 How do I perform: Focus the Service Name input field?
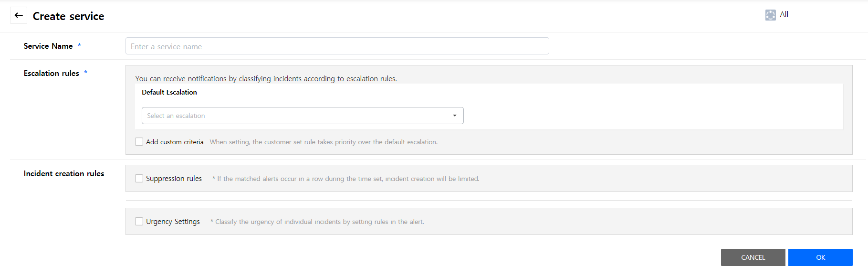337,46
